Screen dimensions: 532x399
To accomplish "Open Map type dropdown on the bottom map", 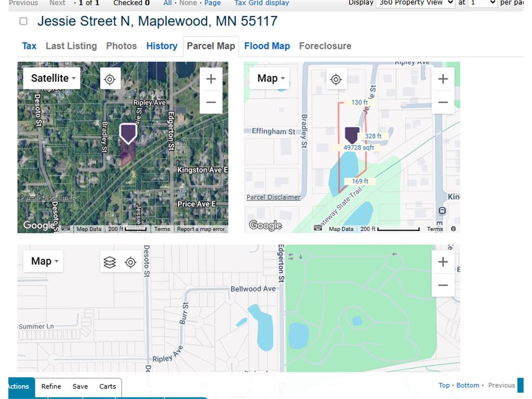I will tap(43, 261).
